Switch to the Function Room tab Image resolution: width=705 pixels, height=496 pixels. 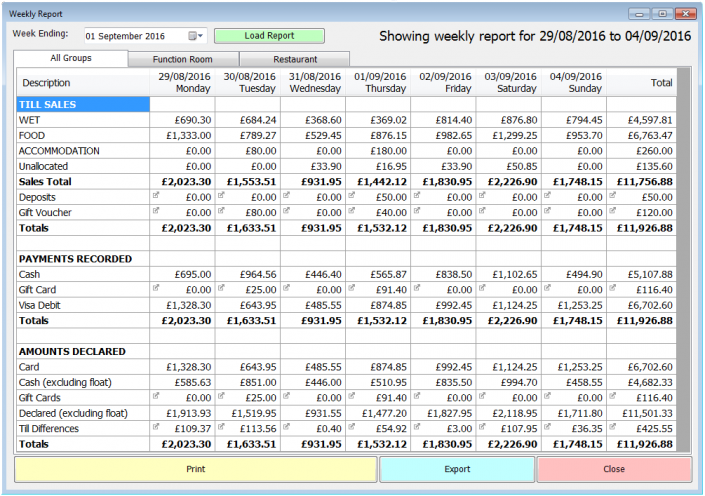[183, 59]
